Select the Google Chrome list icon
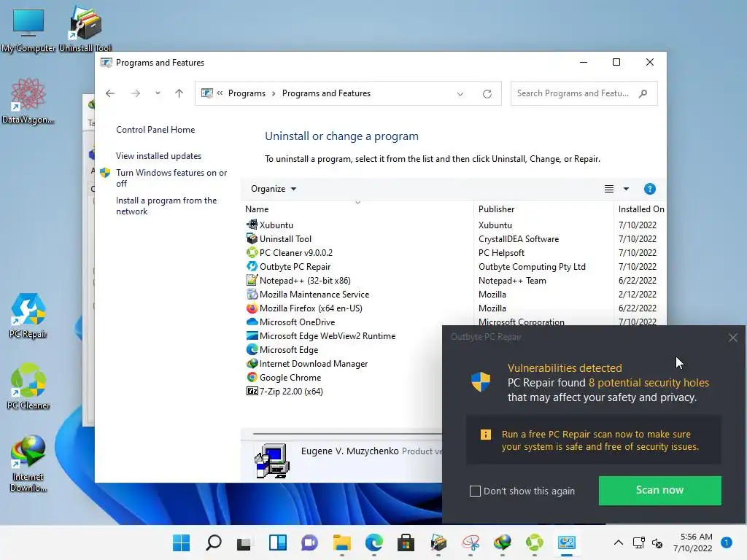Viewport: 747px width, 560px height. click(252, 377)
